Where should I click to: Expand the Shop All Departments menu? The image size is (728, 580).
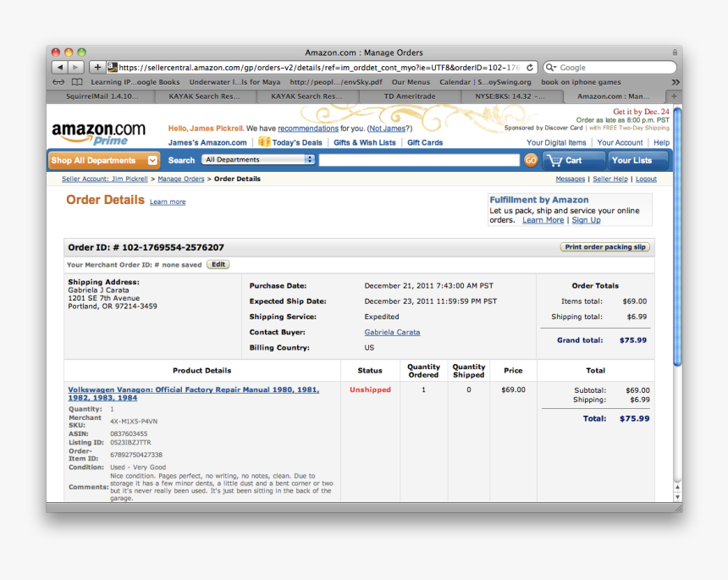[x=104, y=160]
